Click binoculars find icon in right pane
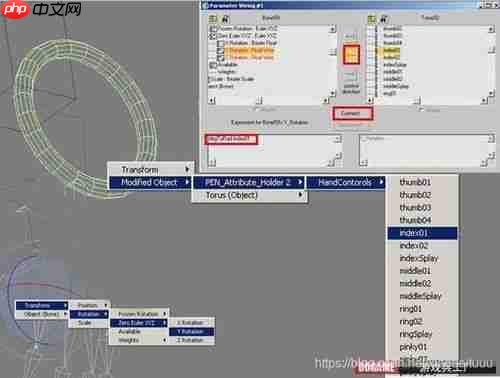This screenshot has width=500, height=378. point(384,19)
